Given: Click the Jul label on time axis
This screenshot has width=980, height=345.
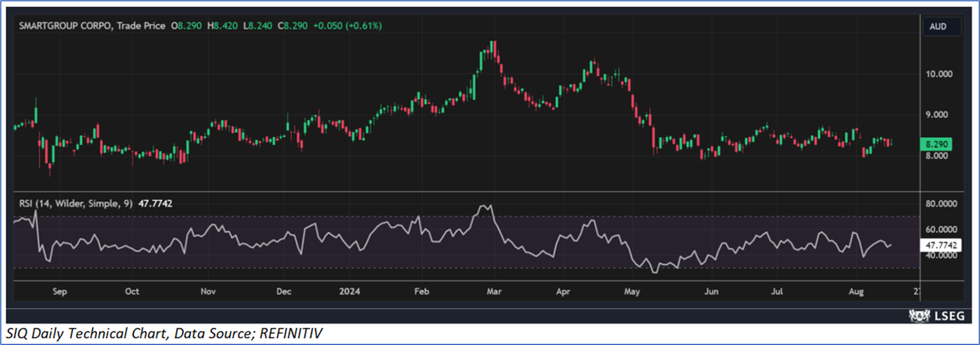Looking at the screenshot, I should click(777, 291).
